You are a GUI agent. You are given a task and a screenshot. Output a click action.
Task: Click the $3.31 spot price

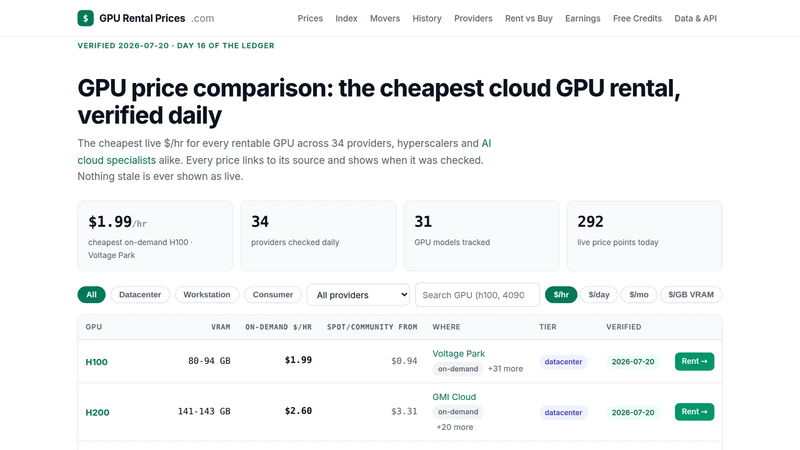point(404,411)
